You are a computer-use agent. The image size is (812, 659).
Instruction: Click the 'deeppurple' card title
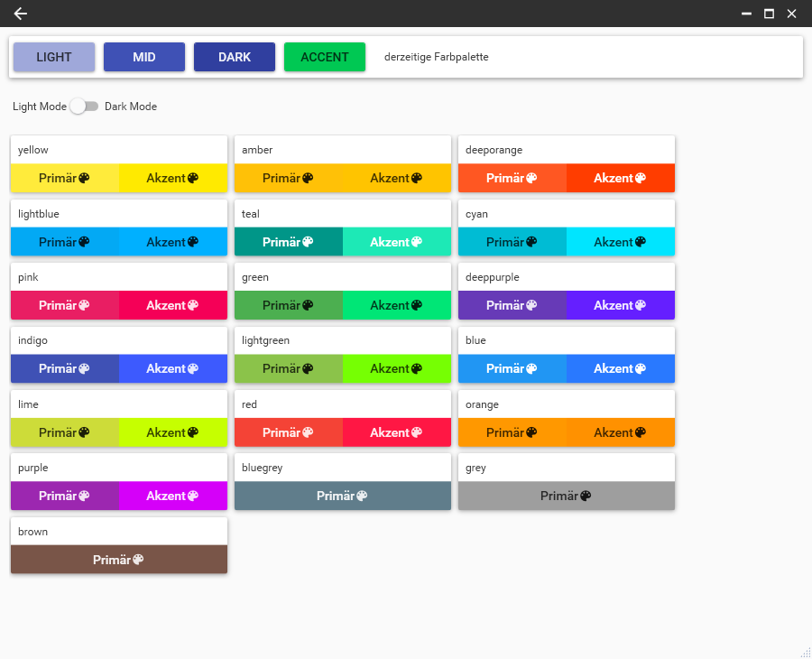point(492,277)
